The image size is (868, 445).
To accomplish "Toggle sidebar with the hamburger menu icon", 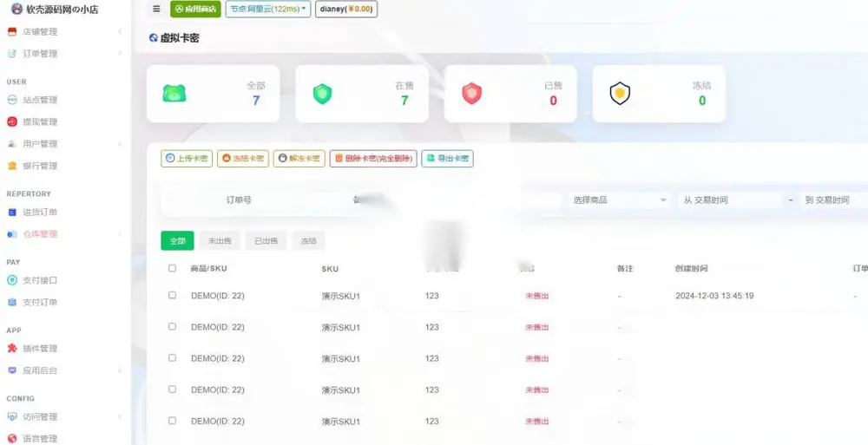I will [x=156, y=9].
